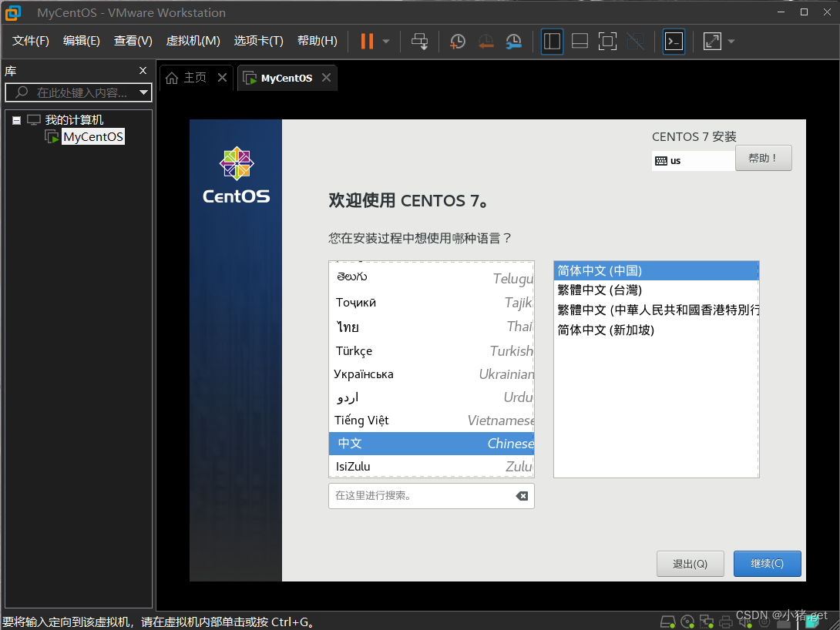
Task: Open the console view icon
Action: point(674,42)
